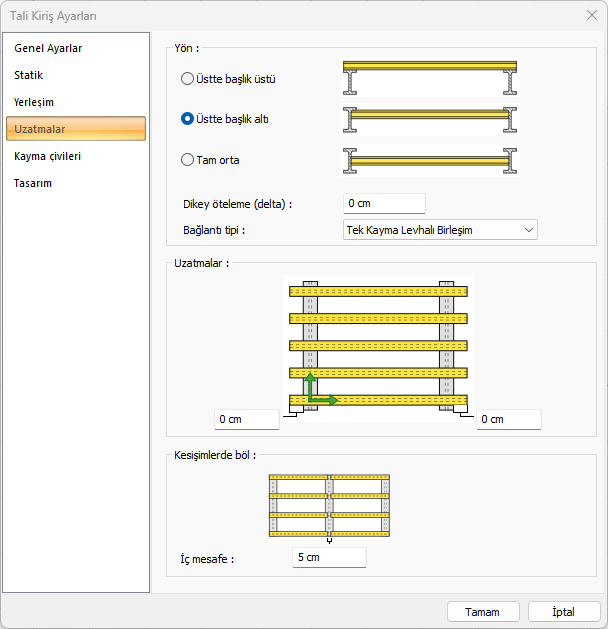Viewport: 608px width, 629px height.
Task: Focus the 'İç mesafe' 5 cm field
Action: coord(329,557)
